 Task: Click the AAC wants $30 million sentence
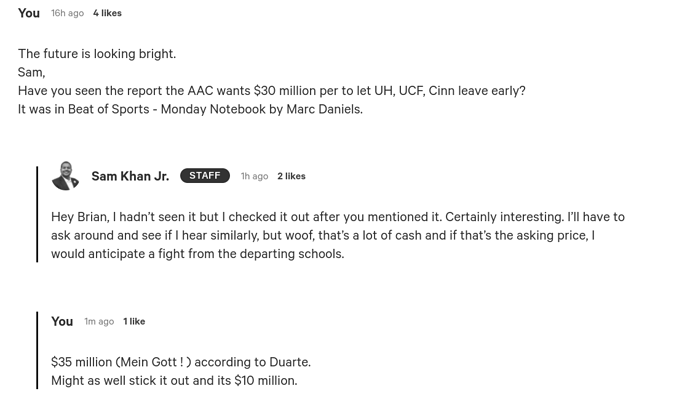pyautogui.click(x=272, y=91)
